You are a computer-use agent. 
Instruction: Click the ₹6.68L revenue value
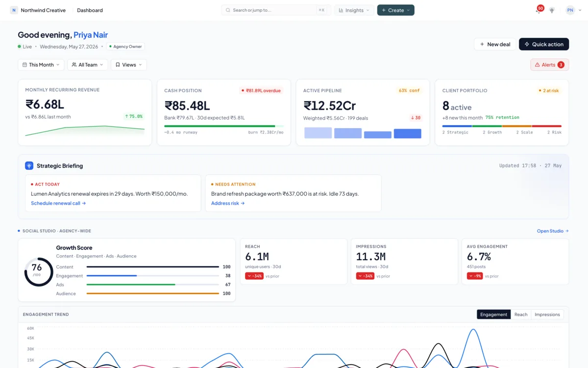tap(45, 105)
